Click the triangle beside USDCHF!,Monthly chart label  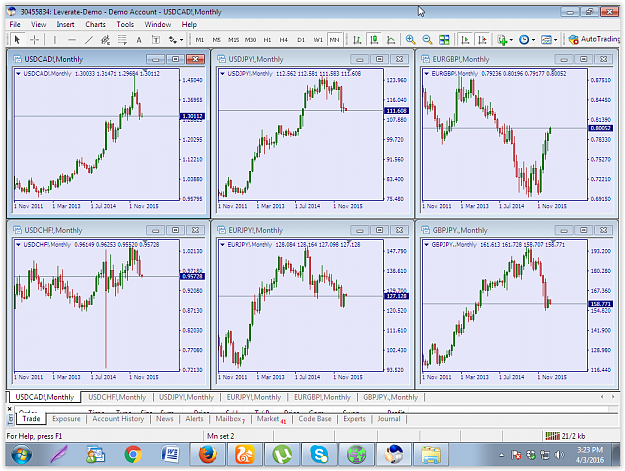pos(18,244)
